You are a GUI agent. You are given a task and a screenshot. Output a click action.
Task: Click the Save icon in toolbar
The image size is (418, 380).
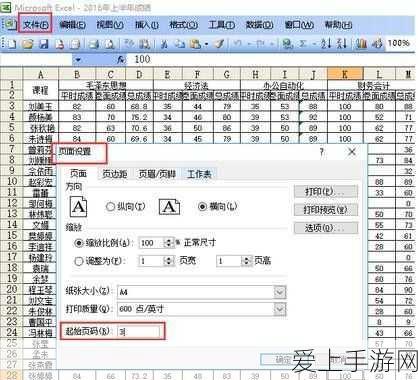point(44,44)
